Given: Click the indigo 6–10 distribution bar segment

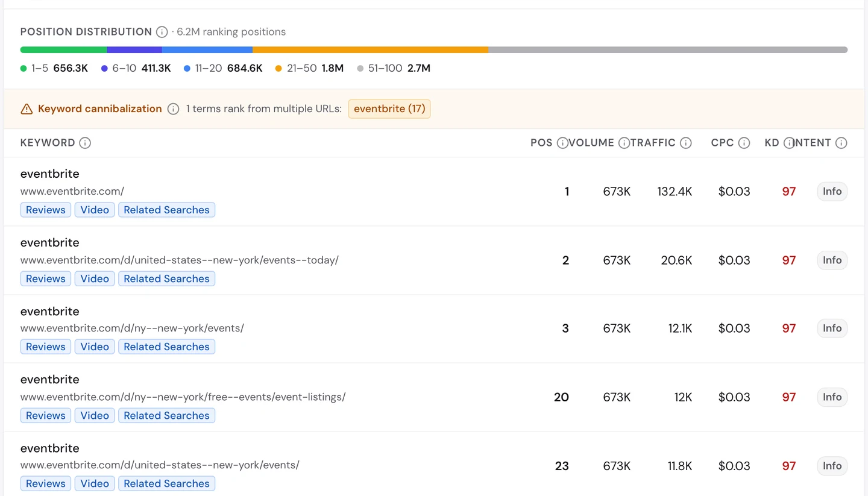Looking at the screenshot, I should tap(134, 50).
